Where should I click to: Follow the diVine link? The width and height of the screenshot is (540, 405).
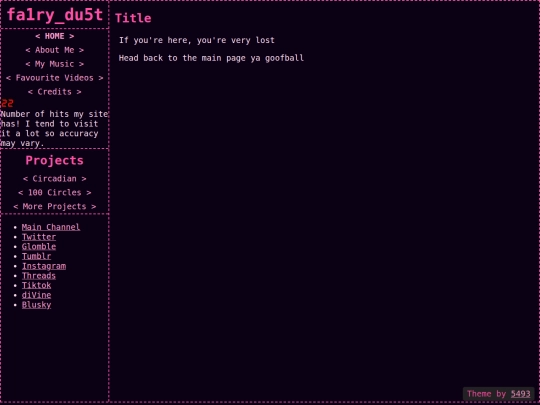click(36, 295)
